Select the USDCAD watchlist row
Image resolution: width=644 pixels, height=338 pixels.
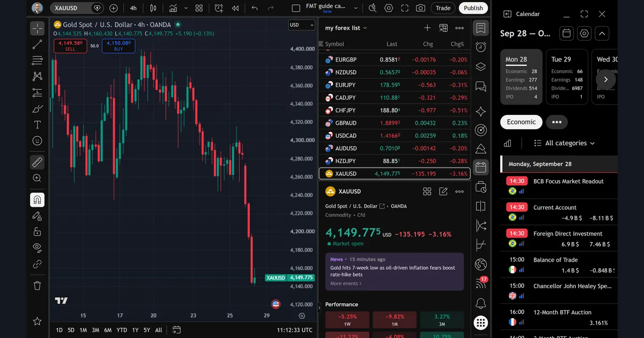(x=395, y=136)
